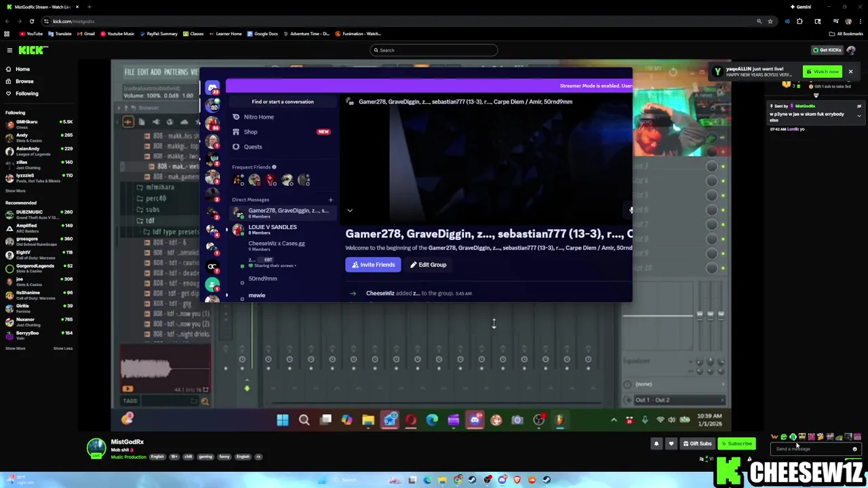The height and width of the screenshot is (488, 868).
Task: Open FL Studio FILE menu
Action: pyautogui.click(x=131, y=72)
